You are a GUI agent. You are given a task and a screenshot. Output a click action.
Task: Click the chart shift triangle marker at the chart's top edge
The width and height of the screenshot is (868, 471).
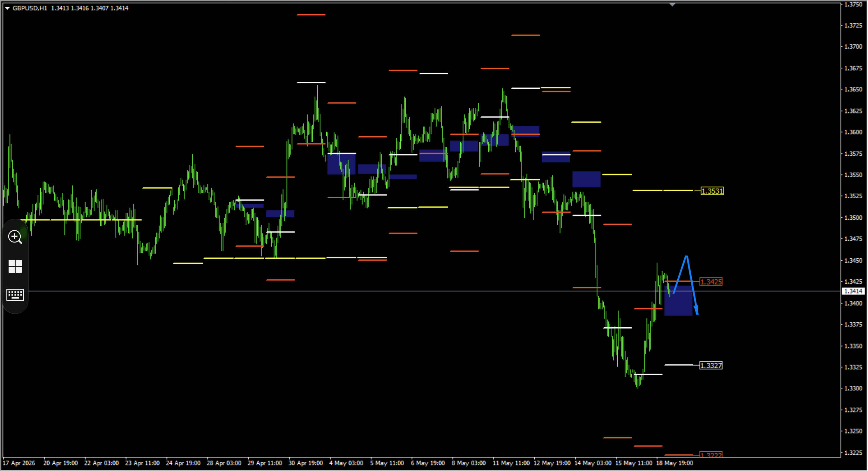pyautogui.click(x=673, y=5)
